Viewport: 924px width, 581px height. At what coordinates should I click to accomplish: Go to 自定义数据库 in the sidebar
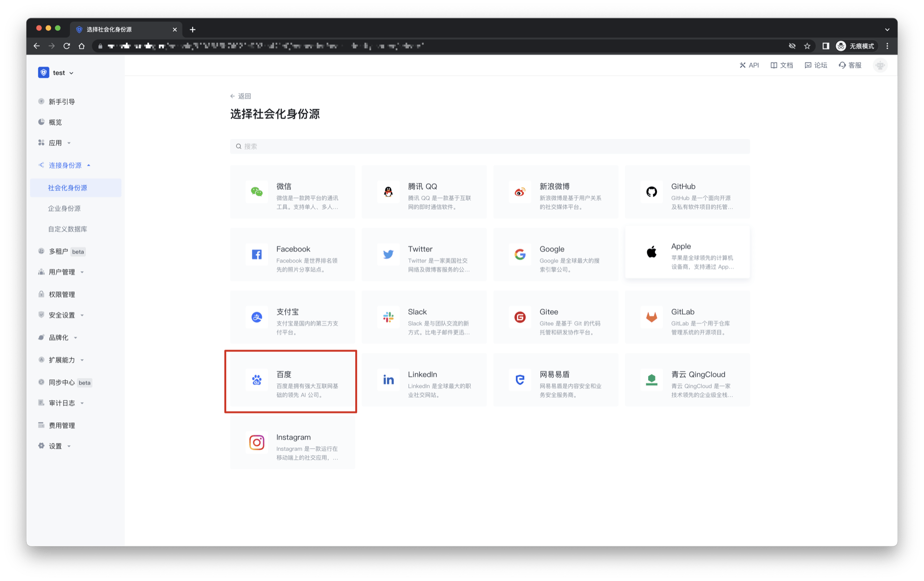(67, 229)
